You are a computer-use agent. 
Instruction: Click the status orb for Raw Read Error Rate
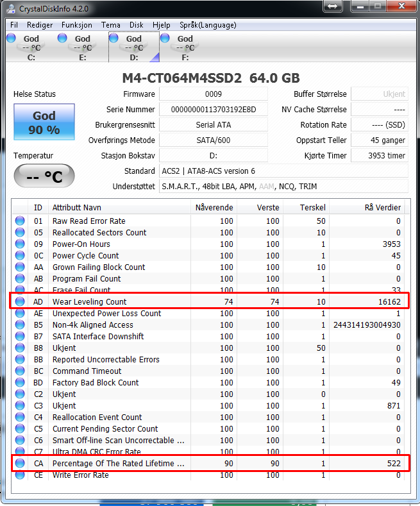click(20, 221)
